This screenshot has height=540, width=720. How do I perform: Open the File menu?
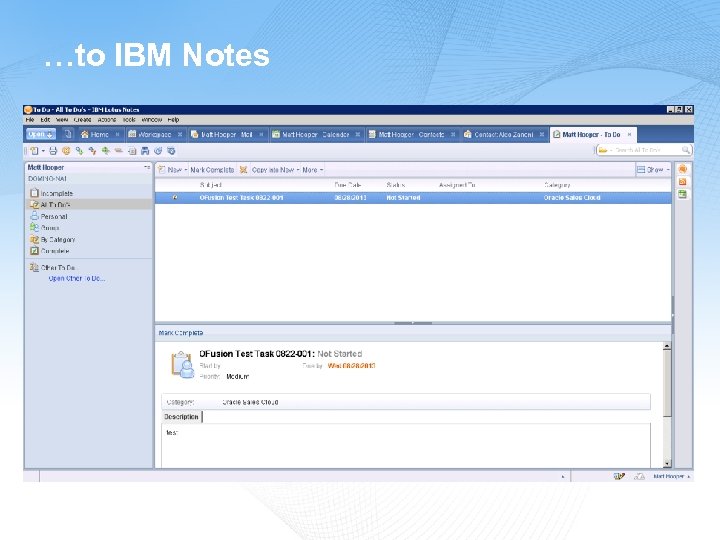(30, 119)
